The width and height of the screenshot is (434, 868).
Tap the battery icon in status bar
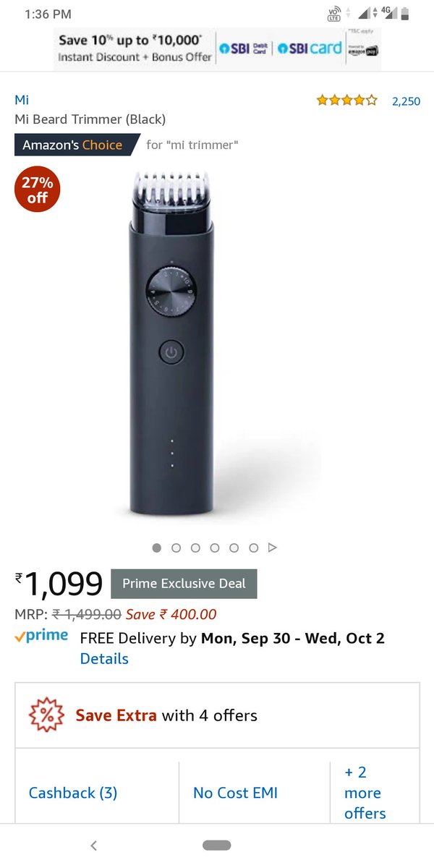[x=405, y=14]
